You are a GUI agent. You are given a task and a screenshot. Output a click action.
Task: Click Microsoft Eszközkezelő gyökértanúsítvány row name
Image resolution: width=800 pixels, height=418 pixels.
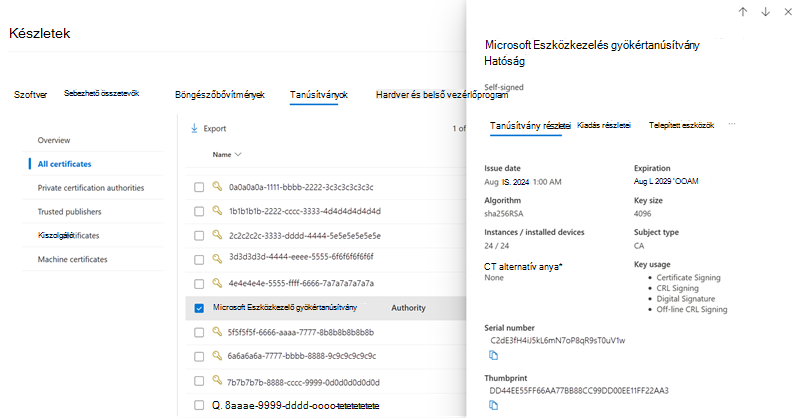(x=285, y=307)
